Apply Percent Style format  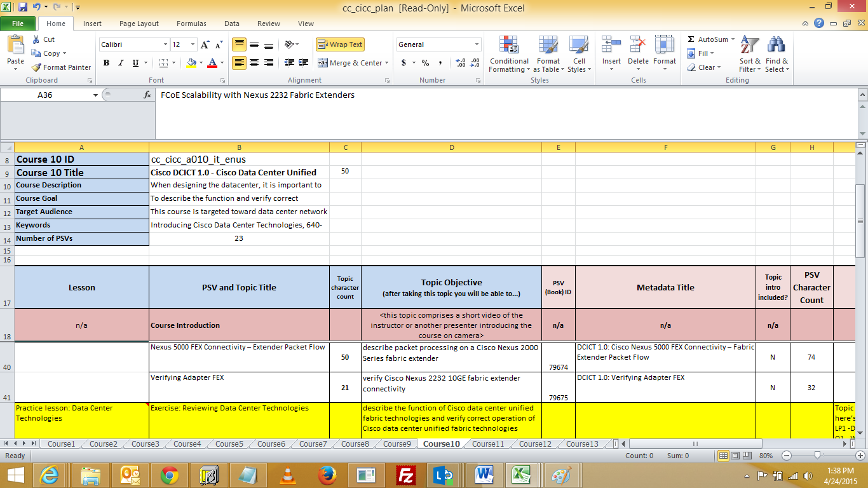click(425, 63)
